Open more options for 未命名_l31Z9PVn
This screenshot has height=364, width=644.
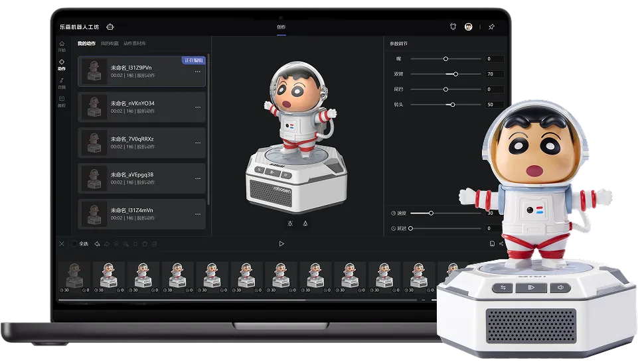197,72
